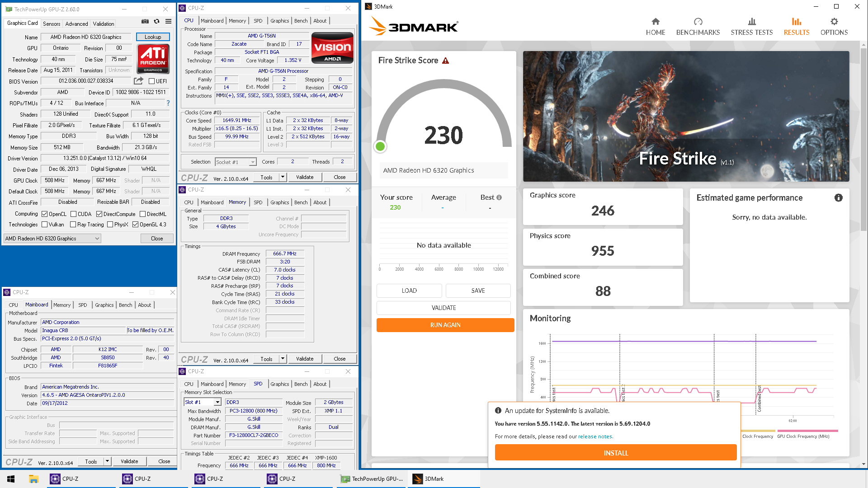
Task: Toggle the CUDA checkbox
Action: [73, 214]
